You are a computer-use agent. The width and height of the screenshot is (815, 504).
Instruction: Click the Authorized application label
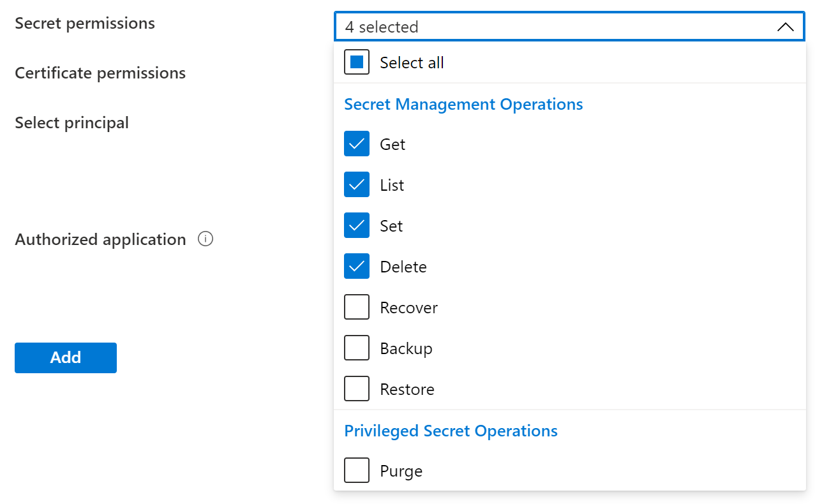[x=100, y=239]
